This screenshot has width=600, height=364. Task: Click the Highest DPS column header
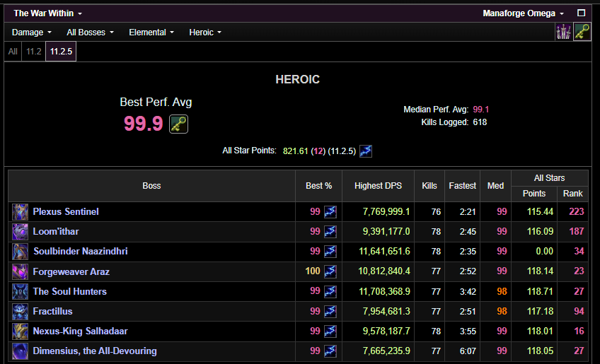click(x=378, y=186)
